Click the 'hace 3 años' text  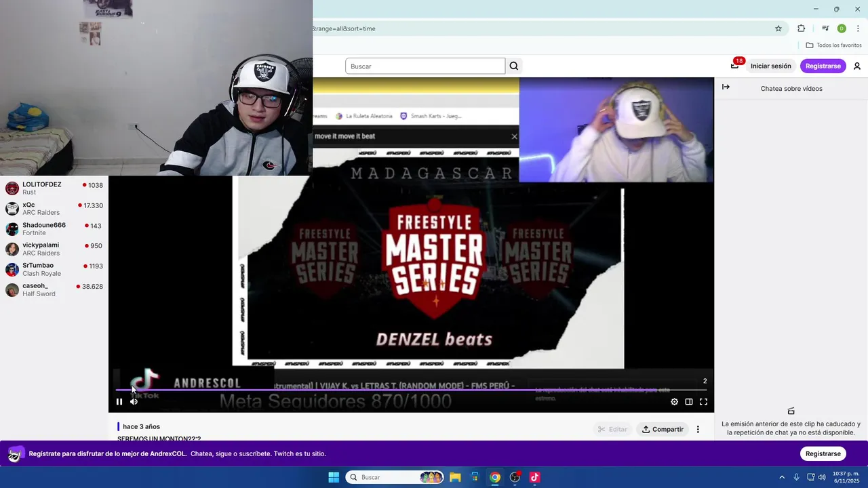click(141, 426)
